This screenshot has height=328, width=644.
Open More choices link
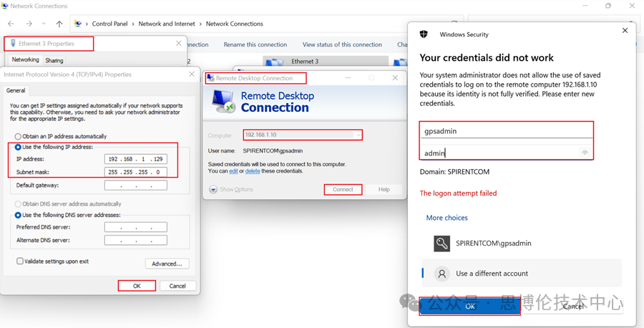pos(447,218)
